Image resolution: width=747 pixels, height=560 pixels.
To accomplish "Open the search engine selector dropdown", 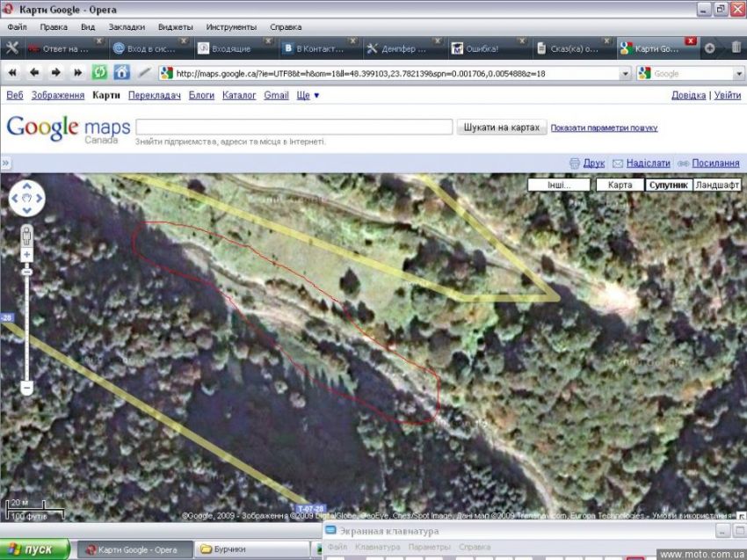I will click(739, 74).
